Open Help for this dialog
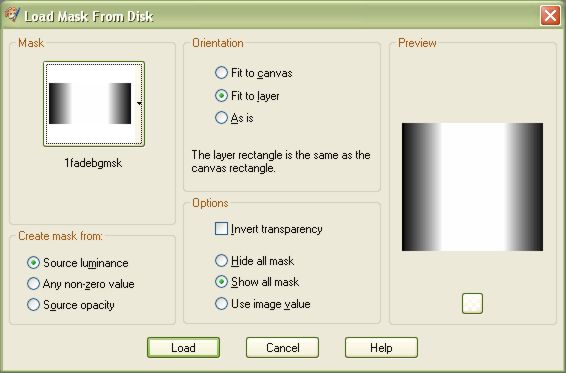566x373 pixels. 381,348
